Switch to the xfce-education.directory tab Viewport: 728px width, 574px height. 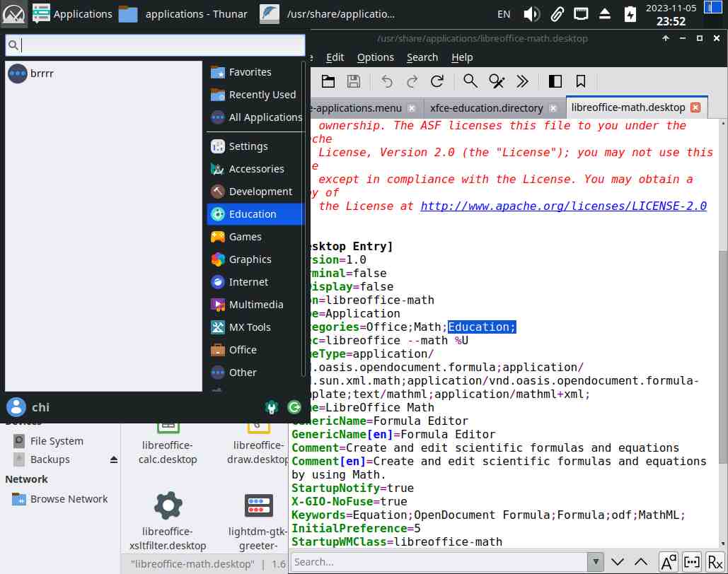pos(486,108)
